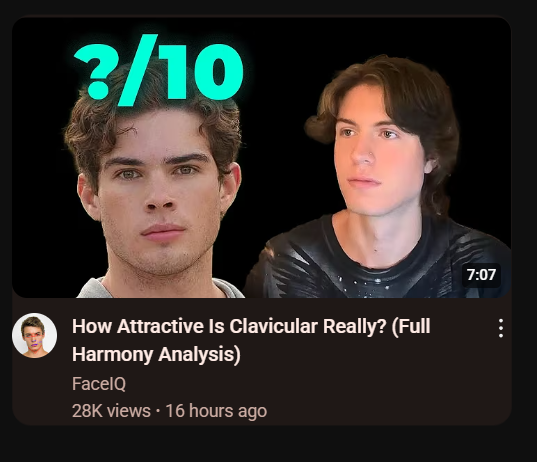Click the FaceIQ channel avatar
The width and height of the screenshot is (537, 462).
point(34,335)
